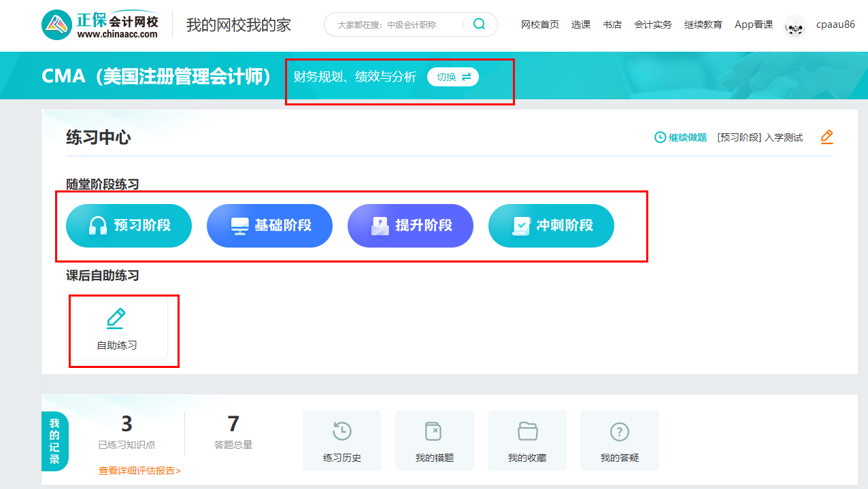Select the 冲刺阶段 stage button
Image resolution: width=868 pixels, height=489 pixels.
(x=551, y=226)
